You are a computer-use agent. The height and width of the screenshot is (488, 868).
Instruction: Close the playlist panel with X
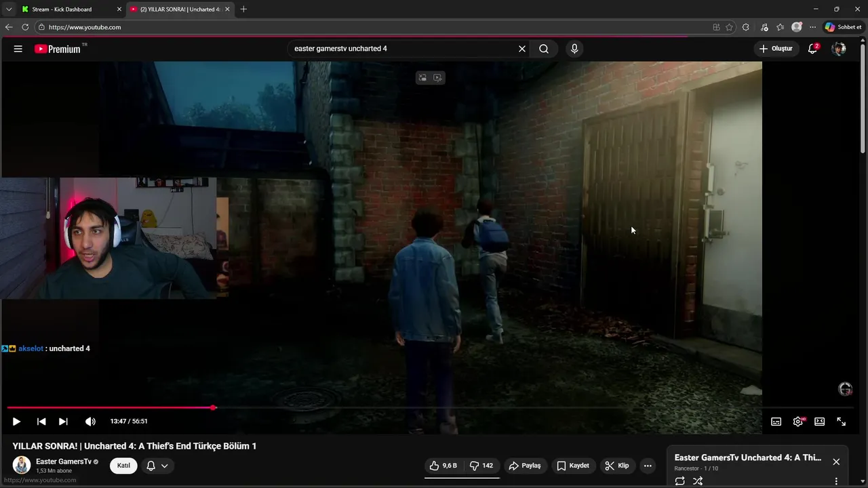pos(836,462)
